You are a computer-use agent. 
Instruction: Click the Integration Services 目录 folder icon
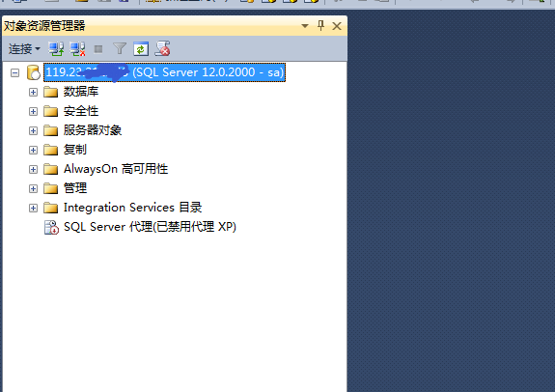pyautogui.click(x=50, y=208)
